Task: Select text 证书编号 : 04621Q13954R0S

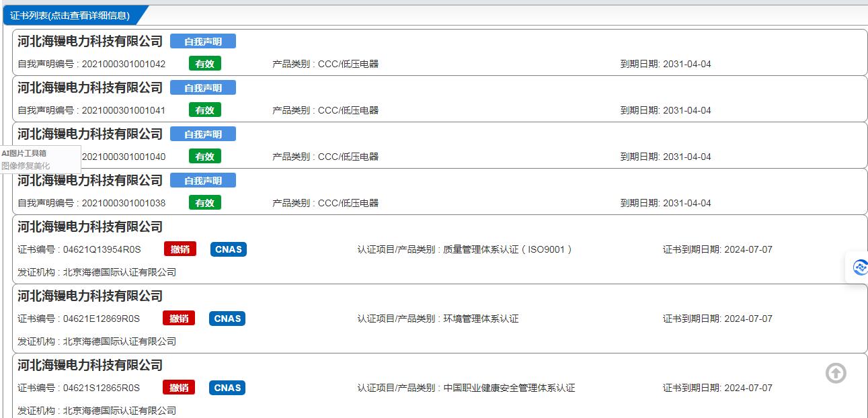Action: tap(79, 250)
